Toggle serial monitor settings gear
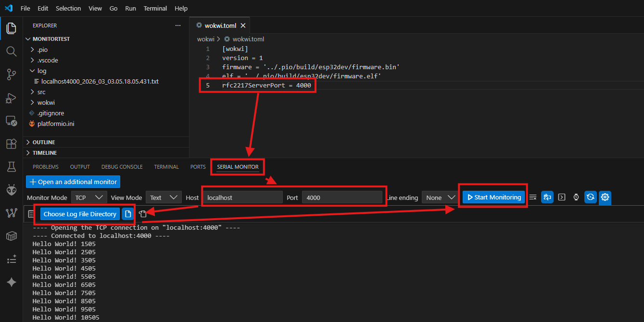Viewport: 644px width, 322px height. click(605, 197)
